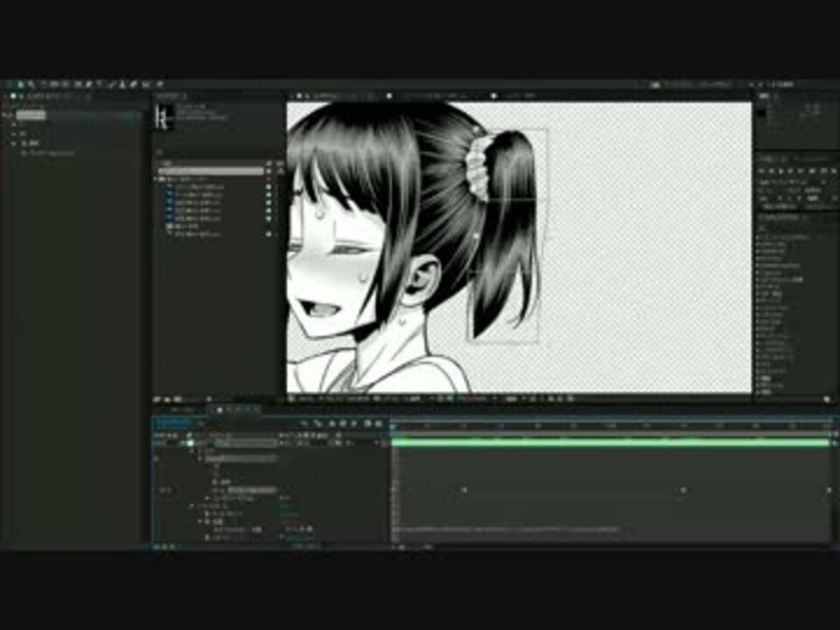
Task: Toggle Always Preview This View icon
Action: point(290,399)
